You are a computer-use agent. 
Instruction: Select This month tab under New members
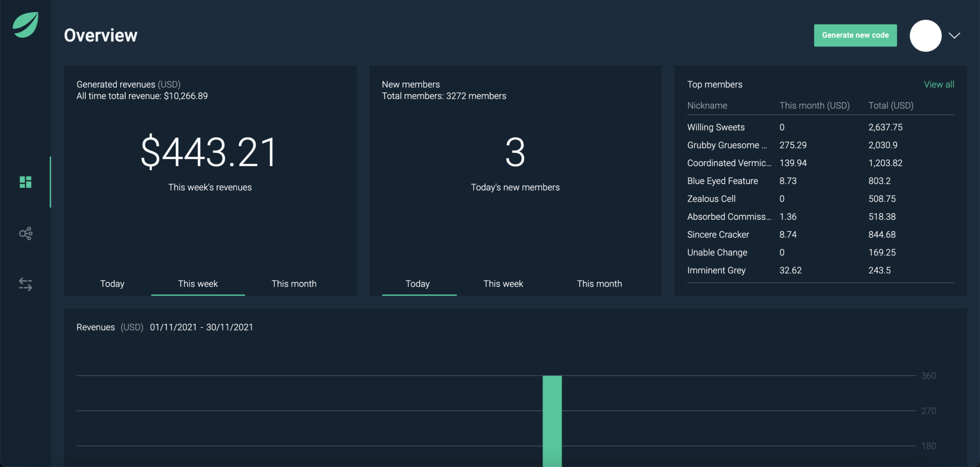600,284
